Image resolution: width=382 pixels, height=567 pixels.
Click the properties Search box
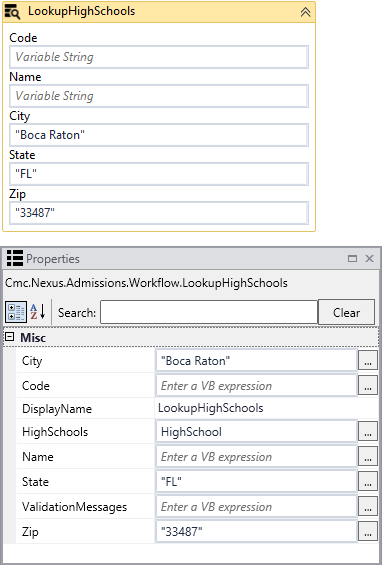point(209,312)
